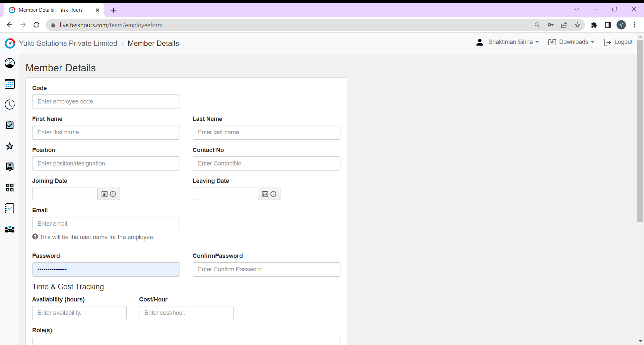Open the checklist notebook icon in sidebar
The image size is (644, 345).
pos(10,208)
